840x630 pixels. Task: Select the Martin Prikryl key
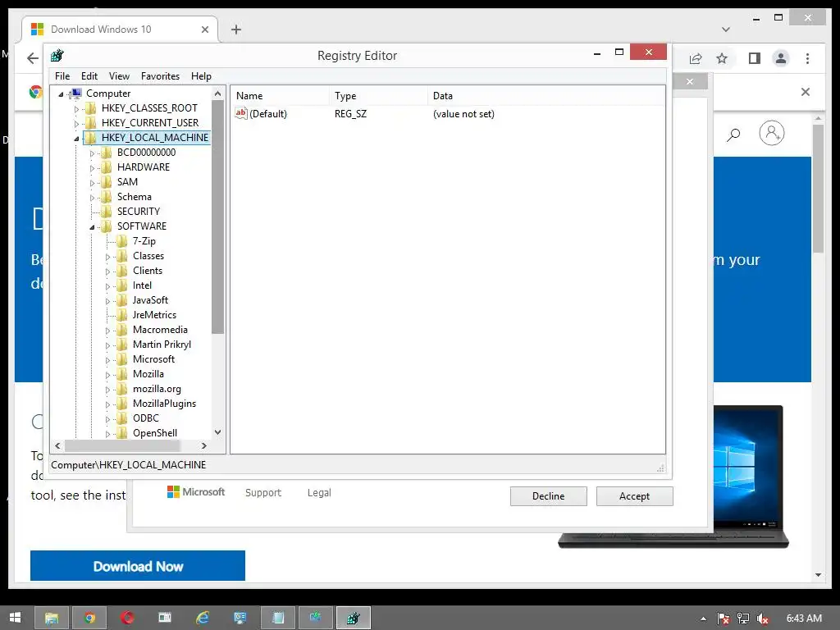tap(162, 345)
